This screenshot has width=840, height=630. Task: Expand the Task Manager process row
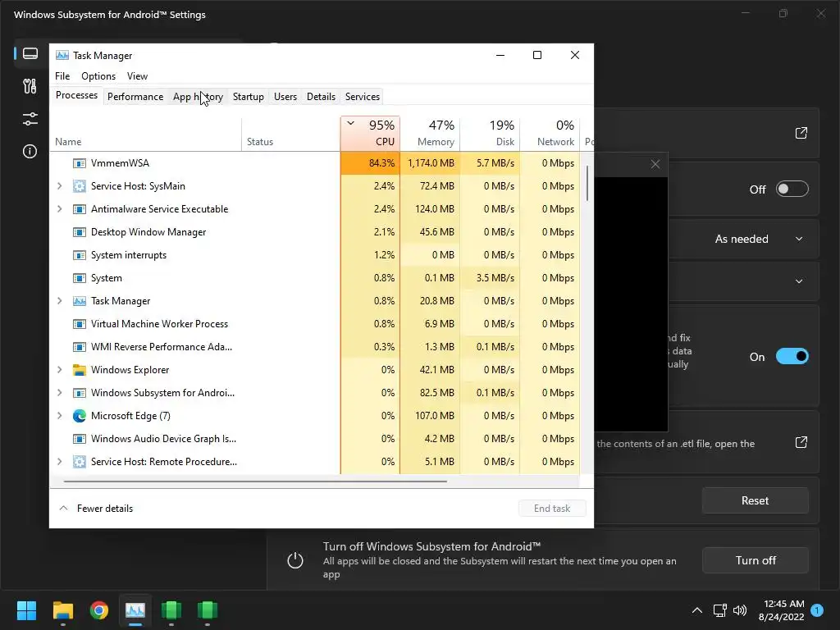tap(59, 301)
